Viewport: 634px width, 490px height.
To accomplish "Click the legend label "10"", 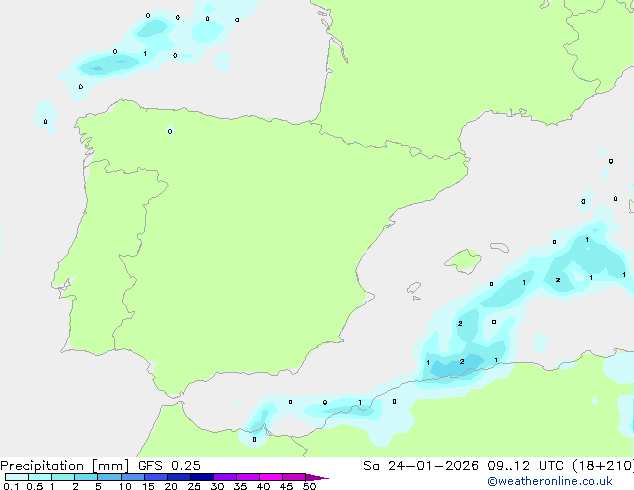I will point(125,486).
